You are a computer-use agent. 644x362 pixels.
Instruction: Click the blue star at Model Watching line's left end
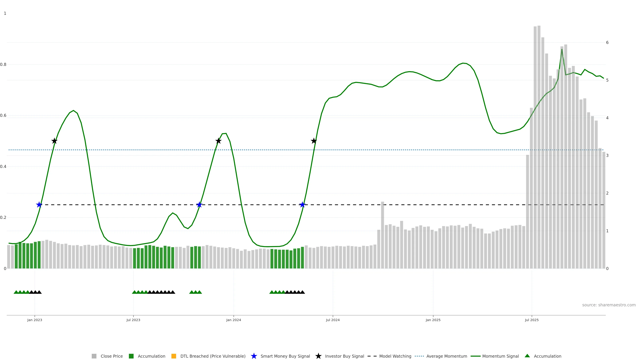pos(39,205)
